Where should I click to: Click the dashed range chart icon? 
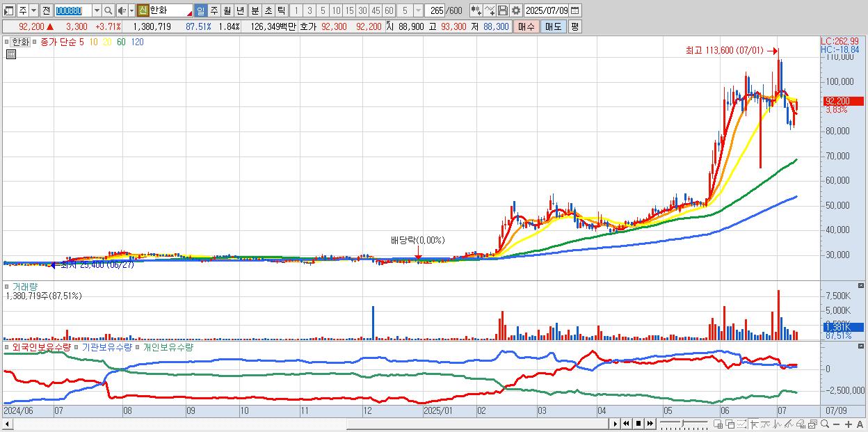pos(742,424)
